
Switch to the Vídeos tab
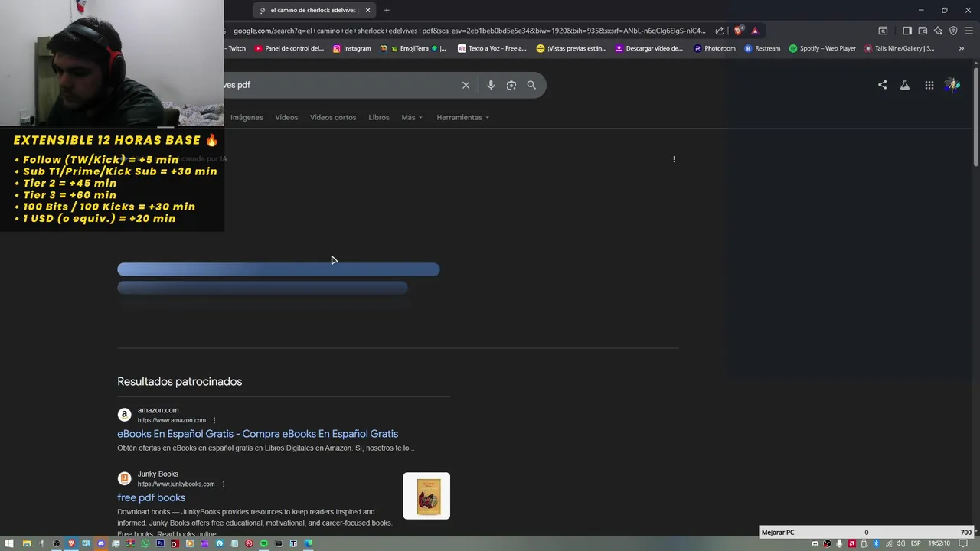click(286, 117)
